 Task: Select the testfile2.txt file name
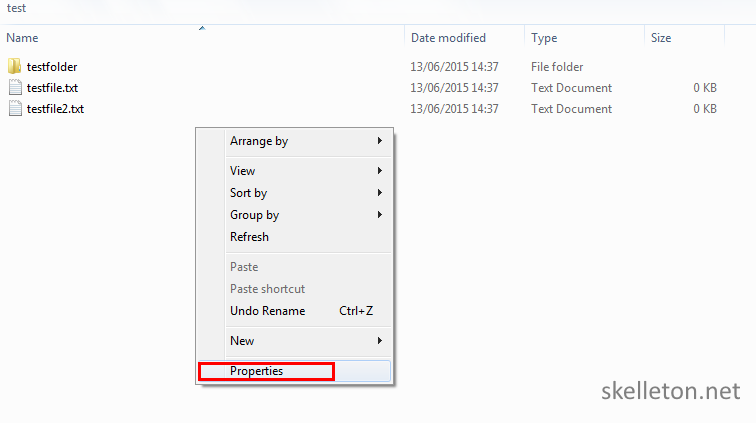point(55,109)
